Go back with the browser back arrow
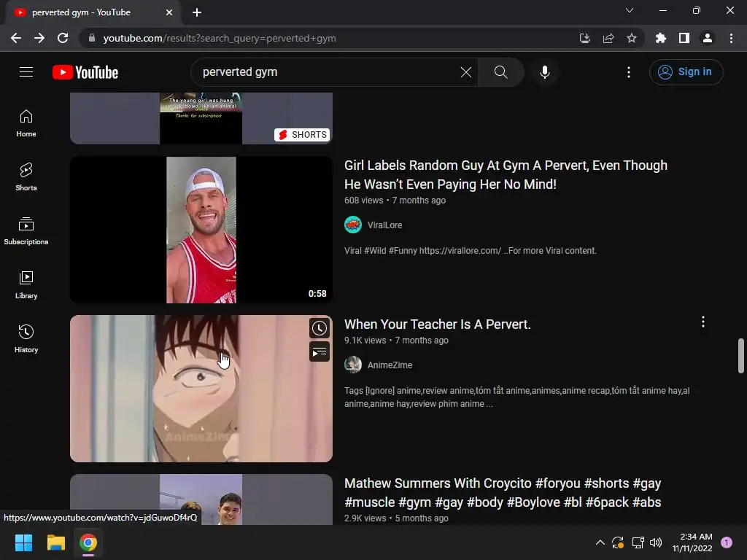747x560 pixels. point(16,38)
